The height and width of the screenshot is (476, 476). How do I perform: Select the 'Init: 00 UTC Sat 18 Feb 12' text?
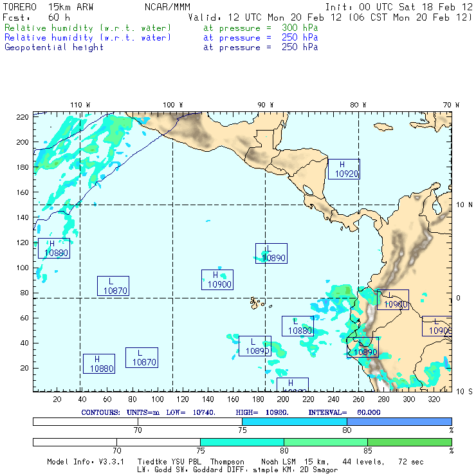[399, 7]
